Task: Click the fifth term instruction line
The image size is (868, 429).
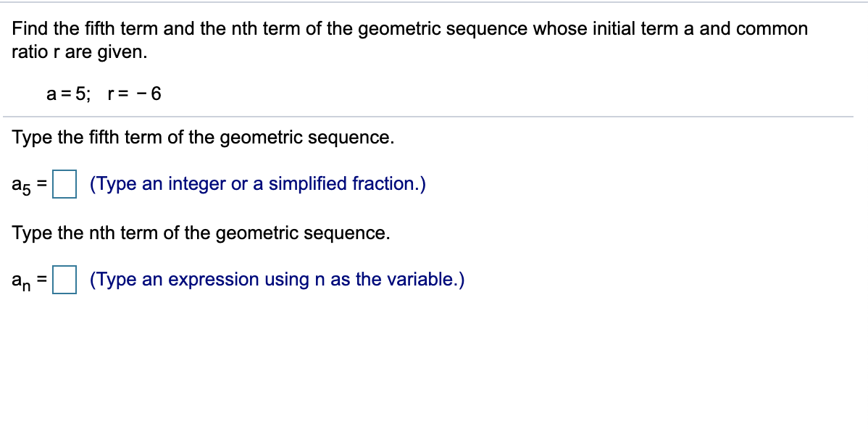Action: (201, 138)
